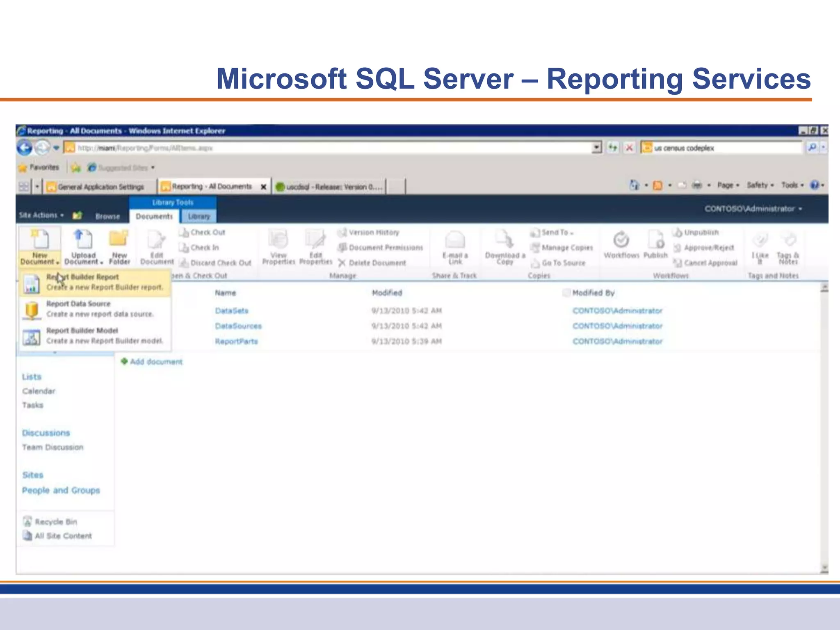The height and width of the screenshot is (630, 840).
Task: Close the Reporting - All Documents tab
Action: tap(263, 187)
